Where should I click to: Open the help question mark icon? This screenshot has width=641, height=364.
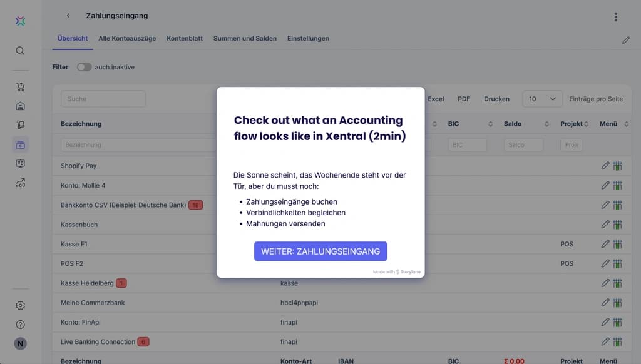coord(20,325)
